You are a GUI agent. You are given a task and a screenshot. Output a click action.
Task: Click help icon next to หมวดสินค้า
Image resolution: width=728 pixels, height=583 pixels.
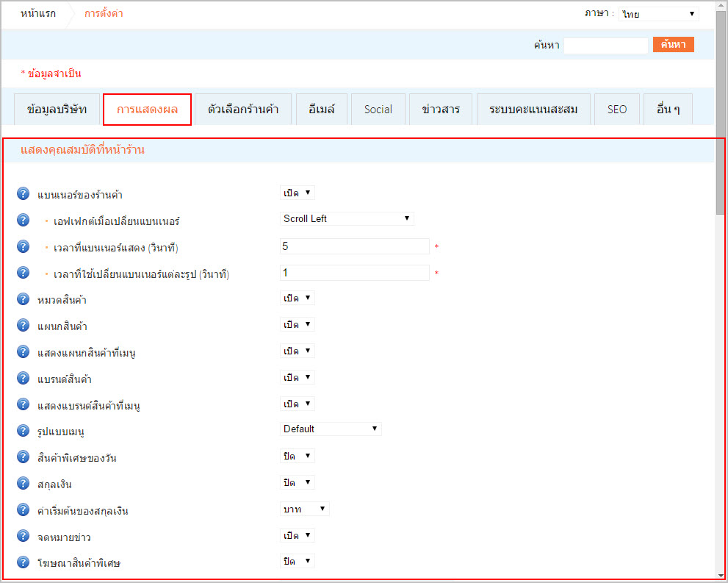(x=23, y=299)
